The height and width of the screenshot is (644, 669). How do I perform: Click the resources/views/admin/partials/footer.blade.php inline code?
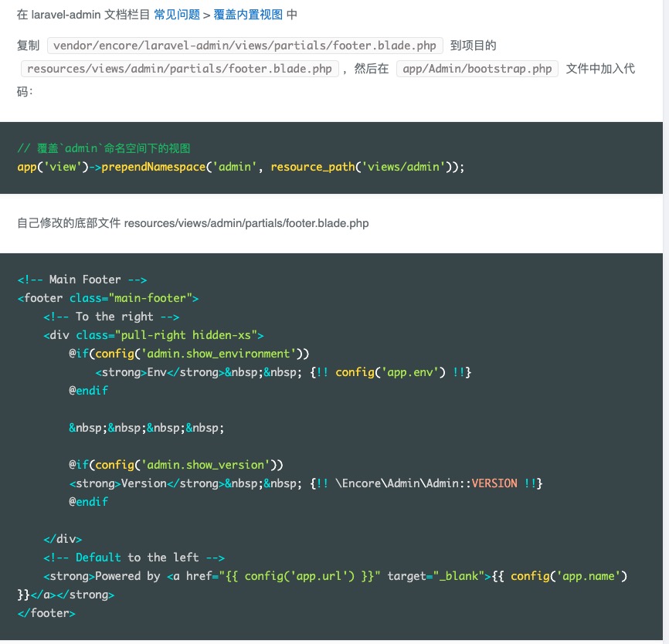pos(180,68)
